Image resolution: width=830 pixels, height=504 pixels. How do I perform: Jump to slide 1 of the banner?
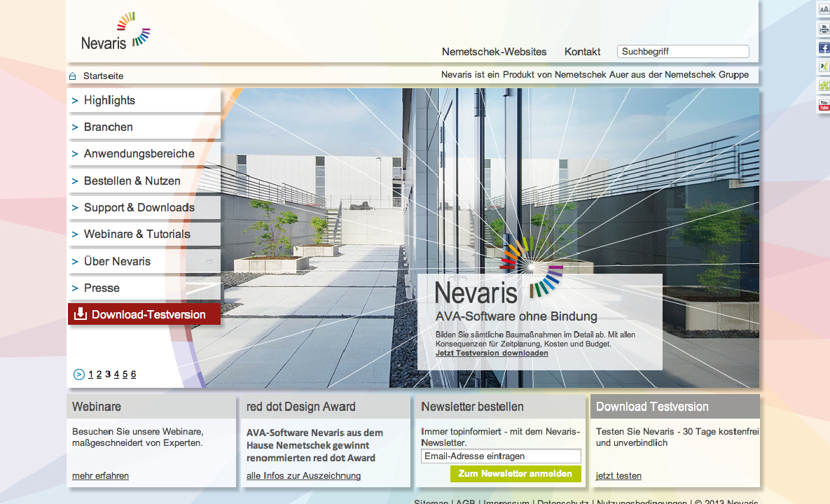(90, 374)
